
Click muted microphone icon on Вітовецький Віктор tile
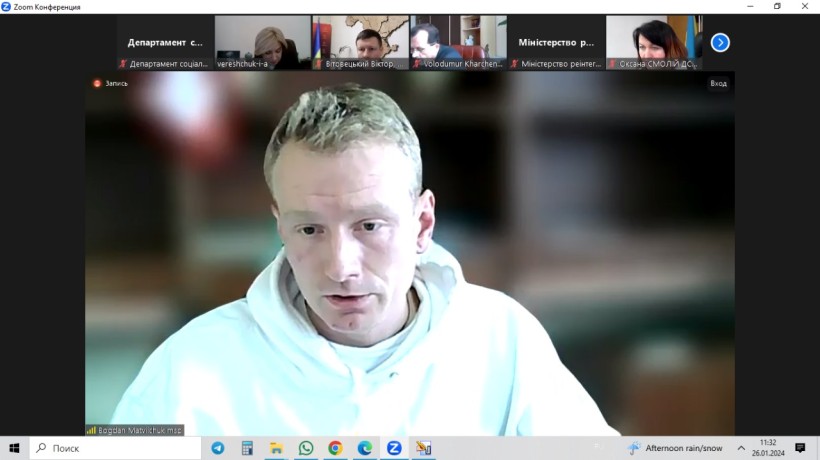pos(318,64)
